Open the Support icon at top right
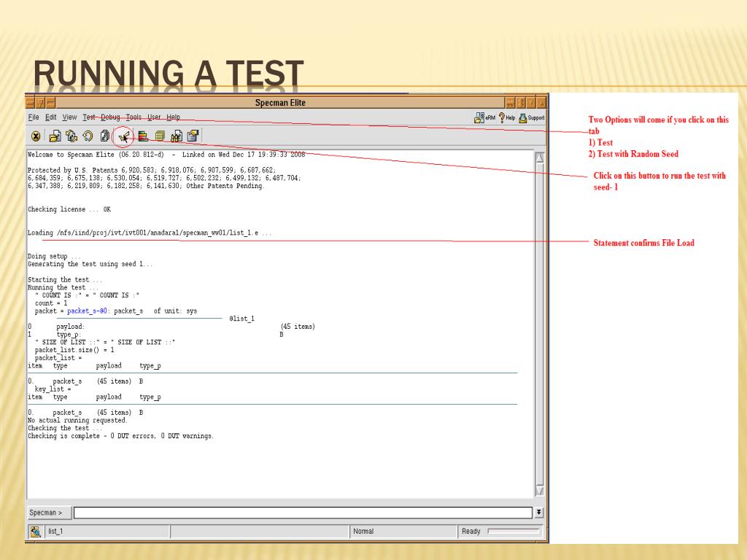The width and height of the screenshot is (747, 560). pos(532,117)
